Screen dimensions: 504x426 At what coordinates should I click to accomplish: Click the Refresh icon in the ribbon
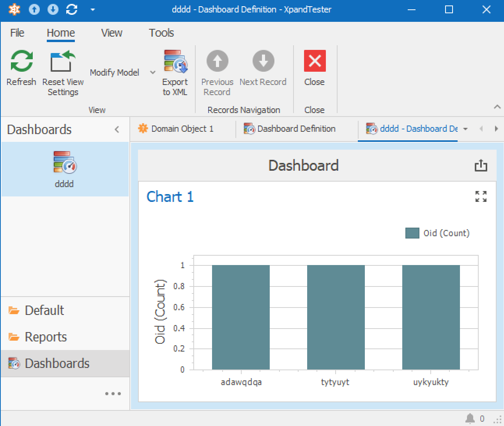click(x=21, y=61)
